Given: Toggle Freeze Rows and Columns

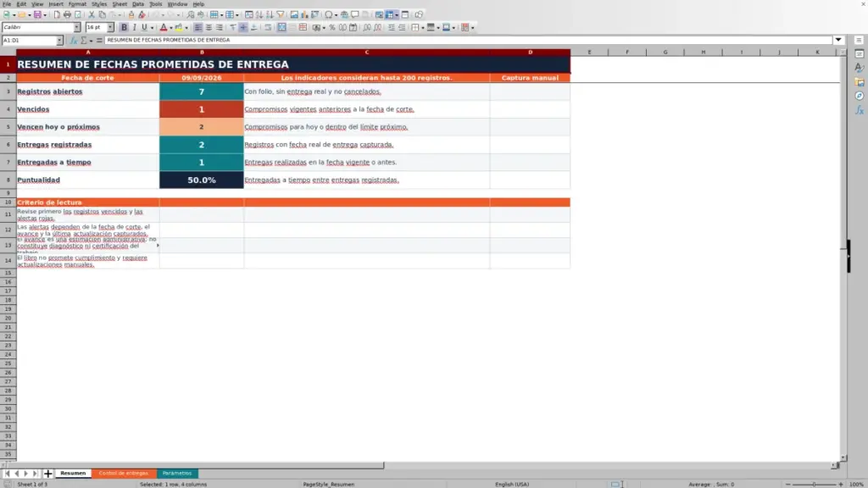Looking at the screenshot, I should coord(390,15).
